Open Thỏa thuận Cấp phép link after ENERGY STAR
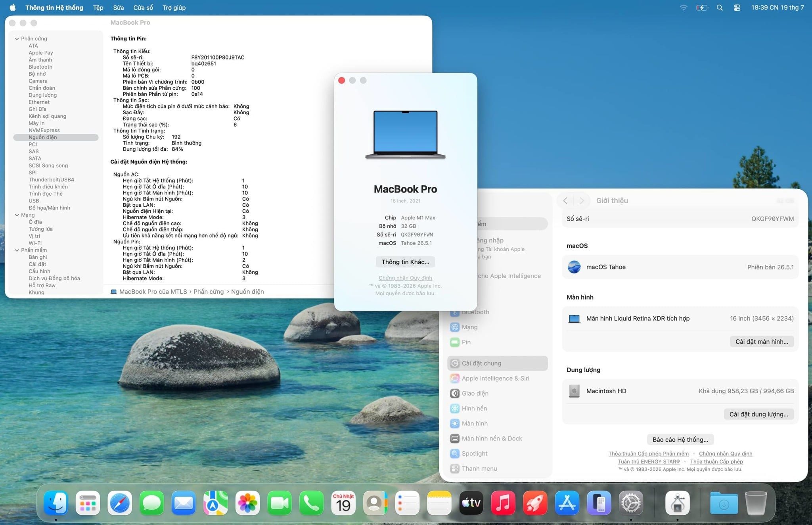 pos(716,462)
